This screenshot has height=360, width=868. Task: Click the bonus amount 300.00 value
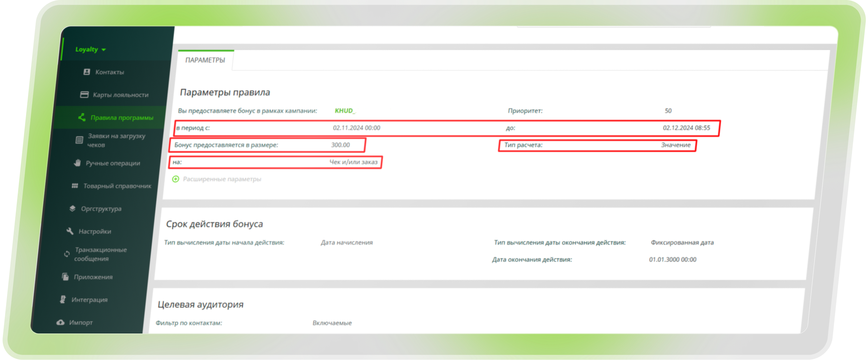(x=340, y=145)
